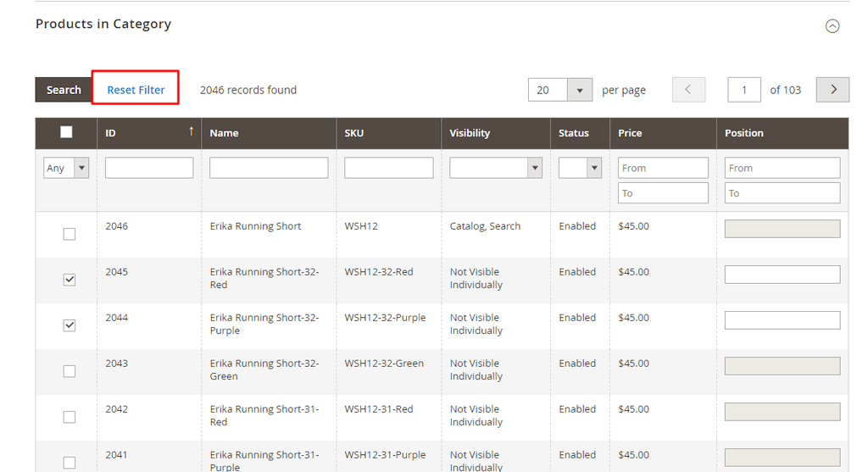Image resolution: width=868 pixels, height=472 pixels.
Task: Check the box for product 2043
Action: [70, 371]
